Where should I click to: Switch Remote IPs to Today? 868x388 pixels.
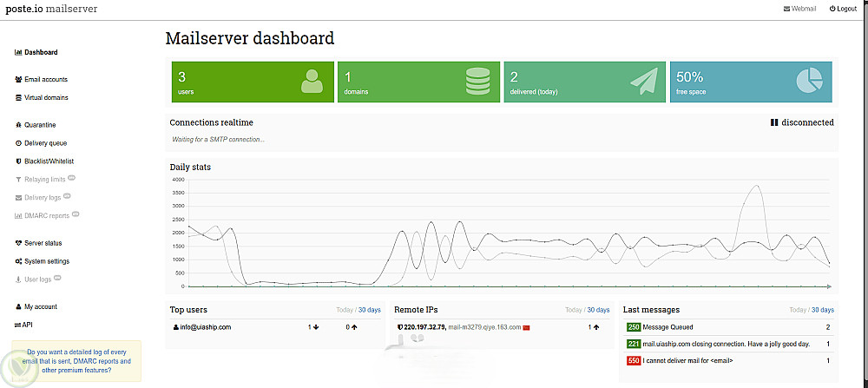pyautogui.click(x=574, y=310)
